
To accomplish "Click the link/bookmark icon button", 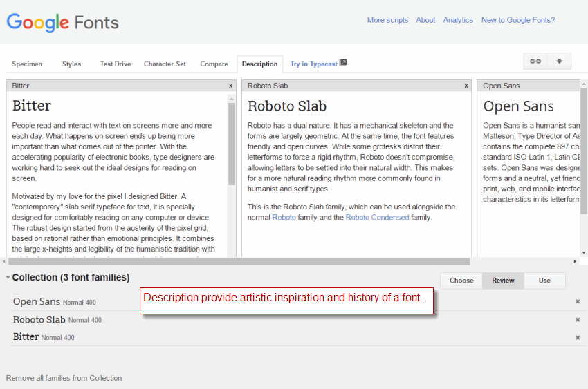I will coord(535,61).
